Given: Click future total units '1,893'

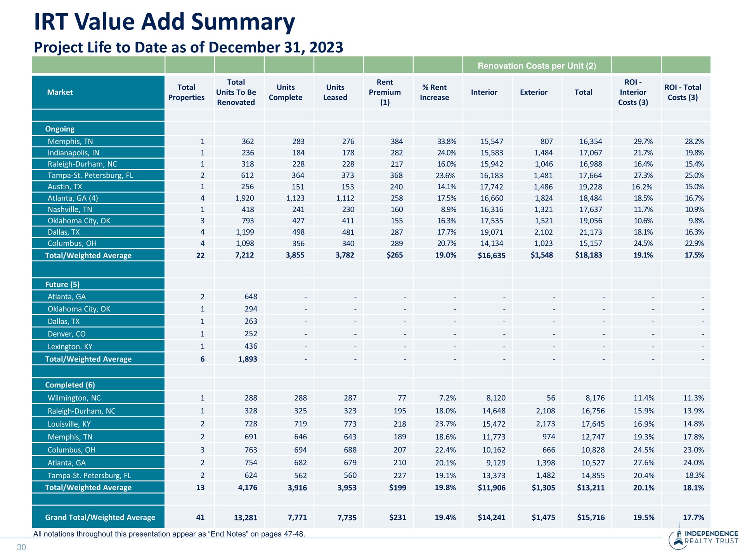Looking at the screenshot, I should [x=248, y=359].
